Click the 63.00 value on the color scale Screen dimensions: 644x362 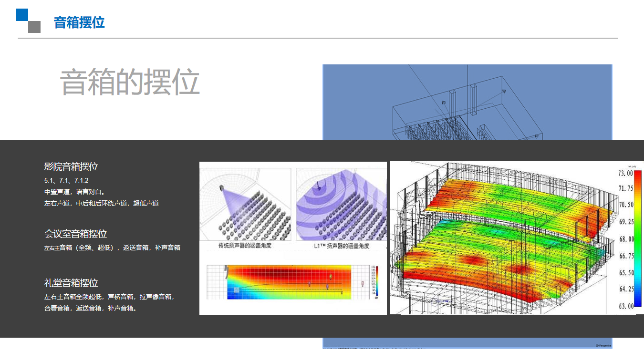tap(625, 306)
